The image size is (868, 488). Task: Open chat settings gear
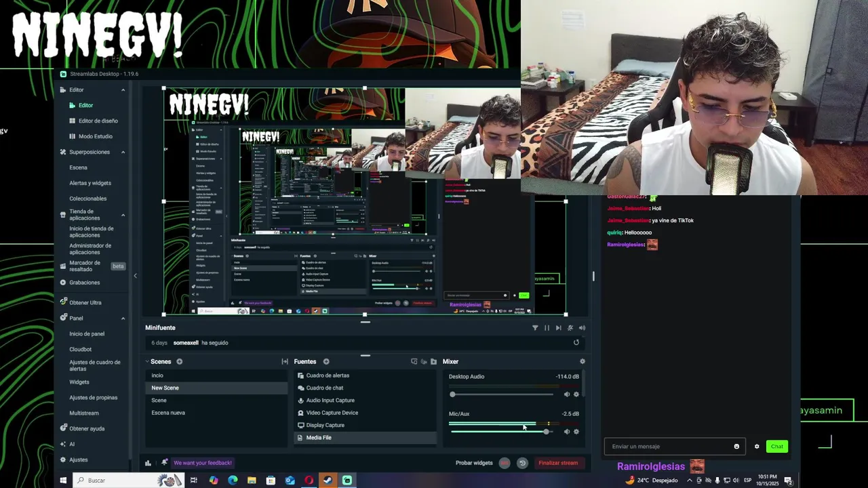point(757,446)
